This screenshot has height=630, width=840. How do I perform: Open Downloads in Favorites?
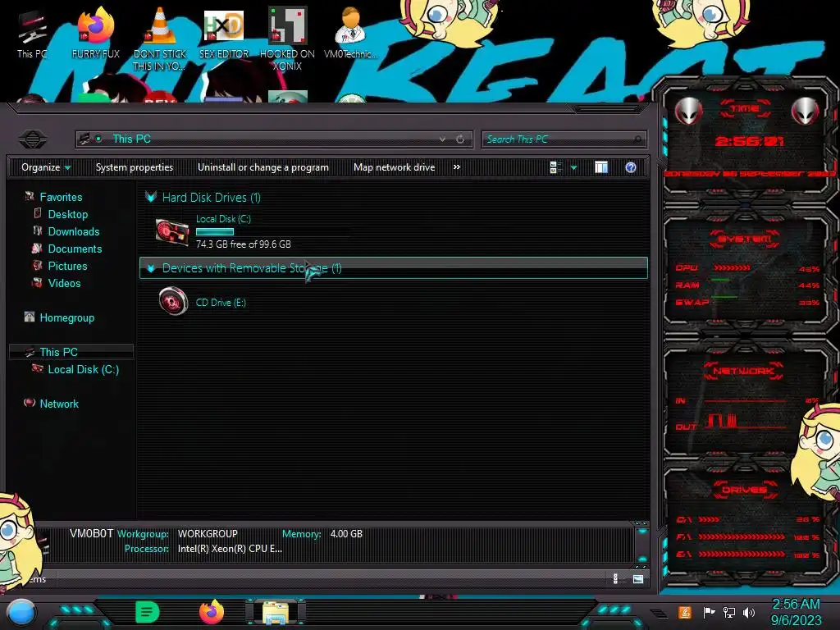[x=74, y=231]
